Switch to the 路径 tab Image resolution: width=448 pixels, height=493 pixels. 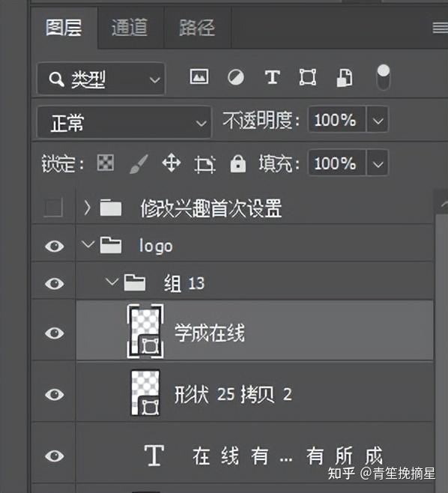[198, 28]
